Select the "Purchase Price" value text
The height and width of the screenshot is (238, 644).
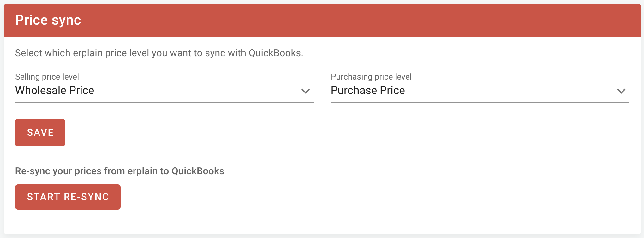tap(368, 91)
